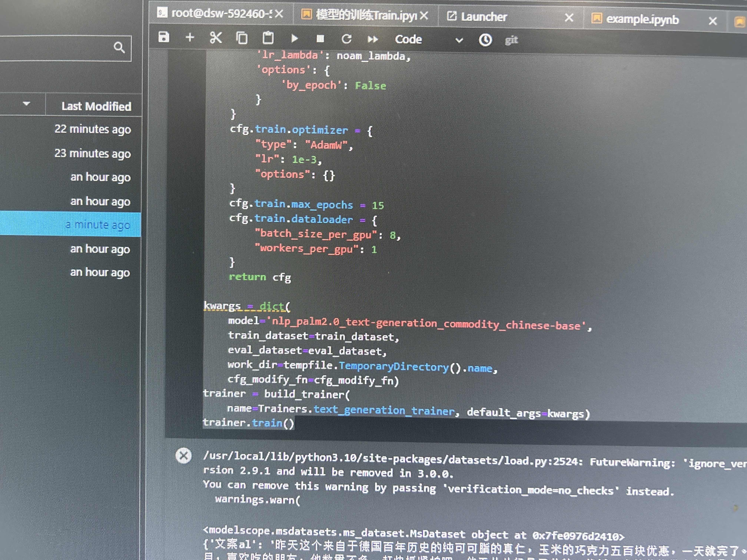Paste cell from clipboard
The width and height of the screenshot is (747, 560).
[268, 38]
